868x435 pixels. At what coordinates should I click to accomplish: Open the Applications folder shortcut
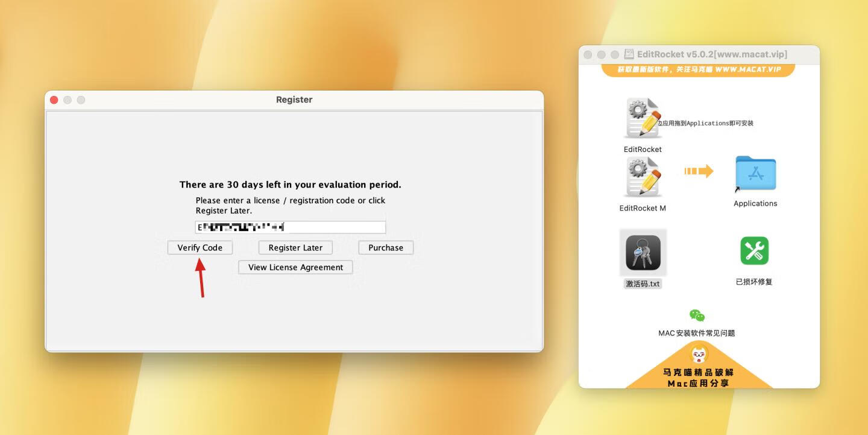[x=755, y=173]
